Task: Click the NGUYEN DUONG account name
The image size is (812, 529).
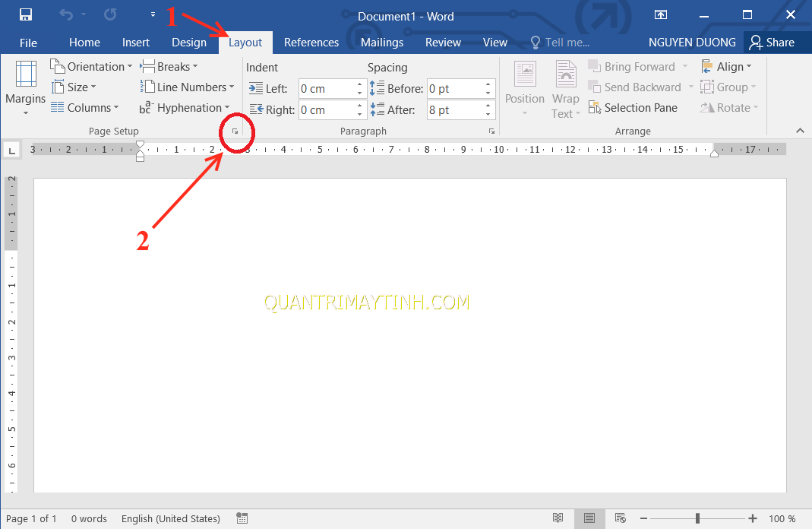Action: click(x=692, y=43)
